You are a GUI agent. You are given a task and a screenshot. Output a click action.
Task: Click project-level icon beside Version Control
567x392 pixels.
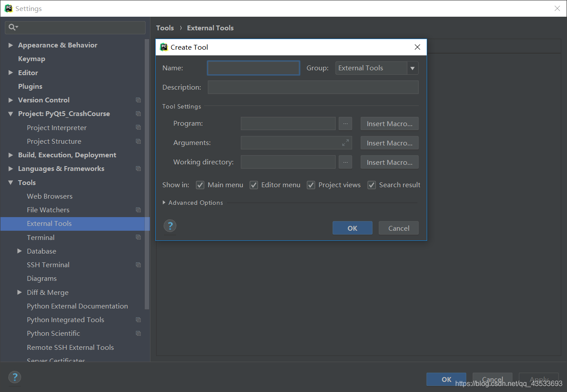139,100
